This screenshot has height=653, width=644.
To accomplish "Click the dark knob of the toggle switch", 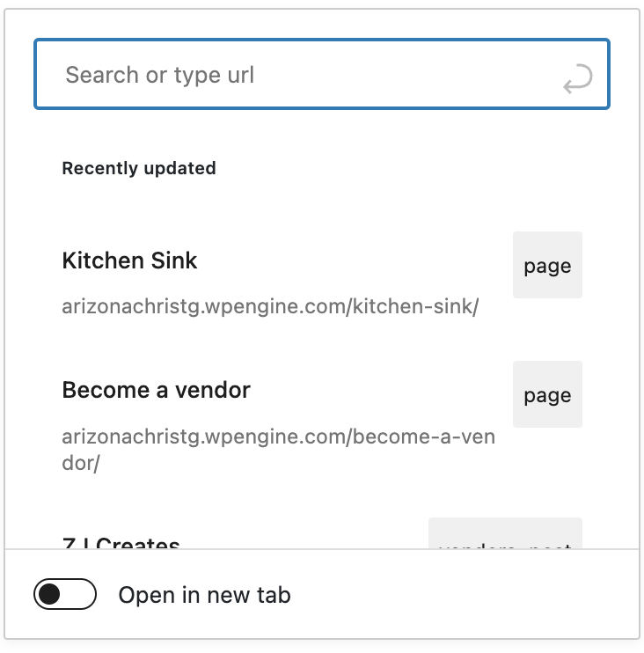I will [x=50, y=595].
